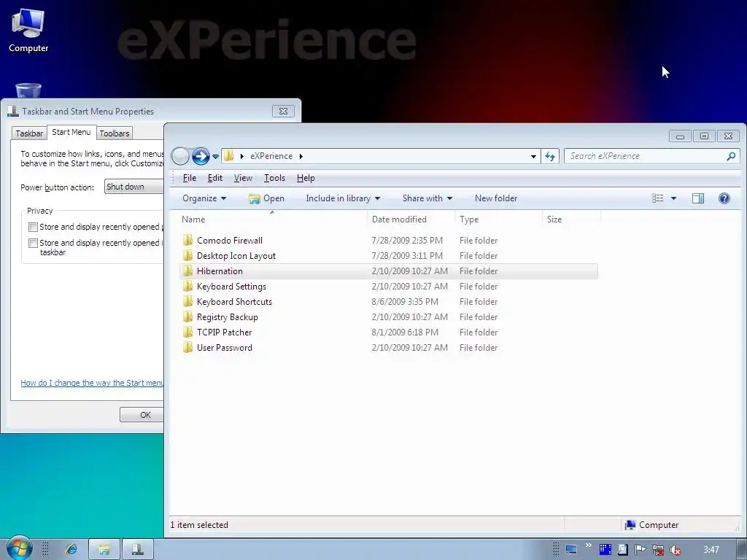This screenshot has width=747, height=560.
Task: Open the Organize dropdown menu
Action: pos(204,198)
